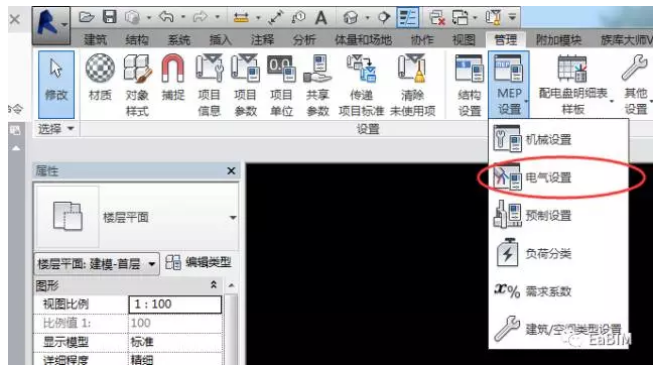
Task: Collapse the 图形 properties group
Action: coord(213,285)
